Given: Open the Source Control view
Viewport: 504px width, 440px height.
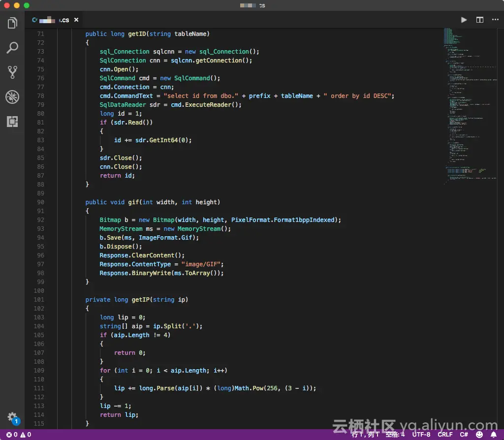Looking at the screenshot, I should pos(12,72).
